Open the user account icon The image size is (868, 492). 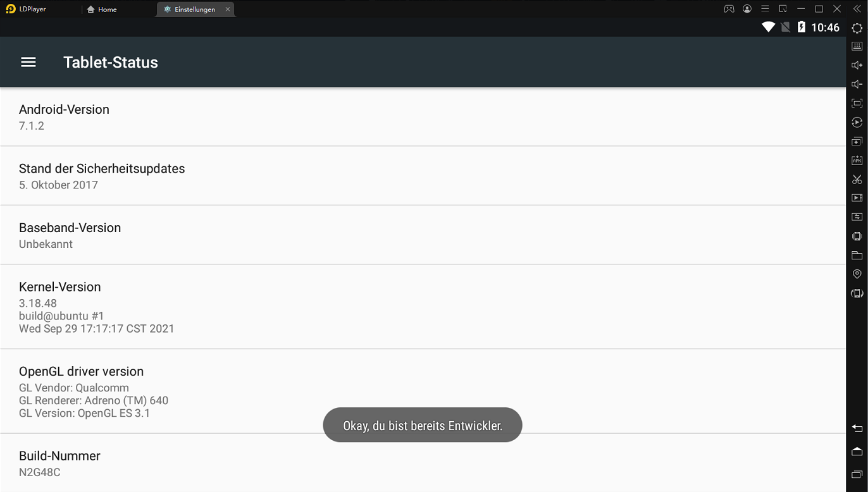(x=747, y=9)
